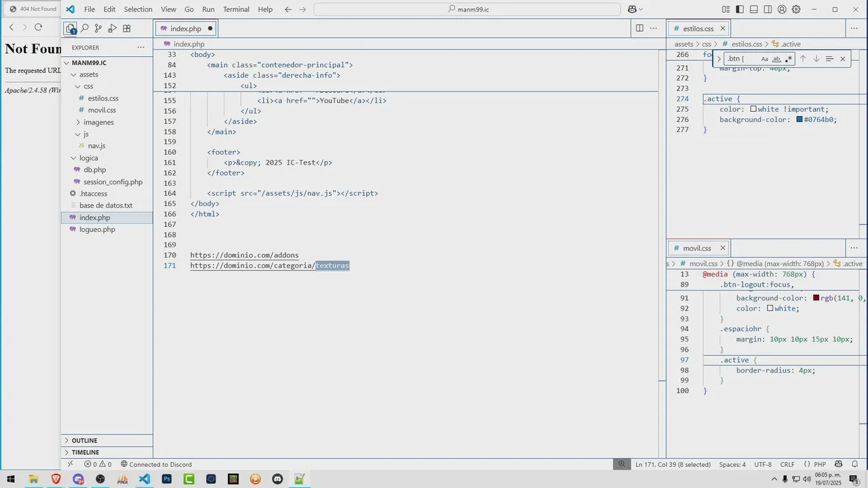The width and height of the screenshot is (868, 488).
Task: Close the estilos.css tab
Action: 723,28
